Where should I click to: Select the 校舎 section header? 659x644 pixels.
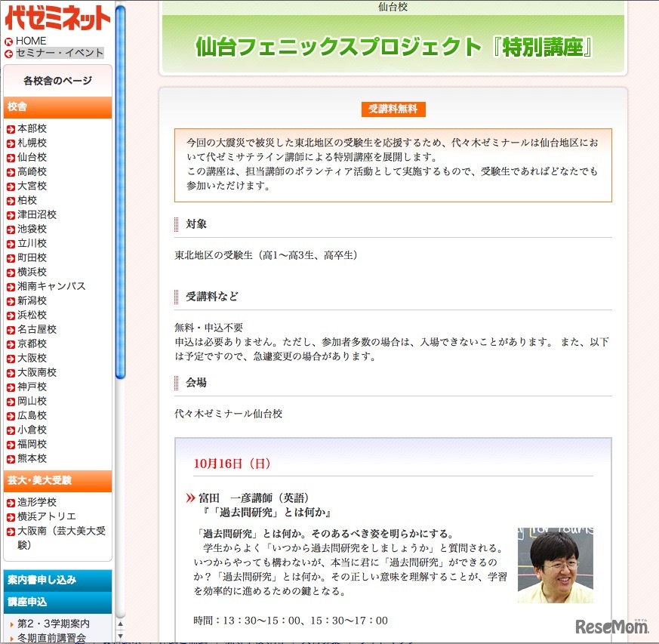tap(57, 106)
